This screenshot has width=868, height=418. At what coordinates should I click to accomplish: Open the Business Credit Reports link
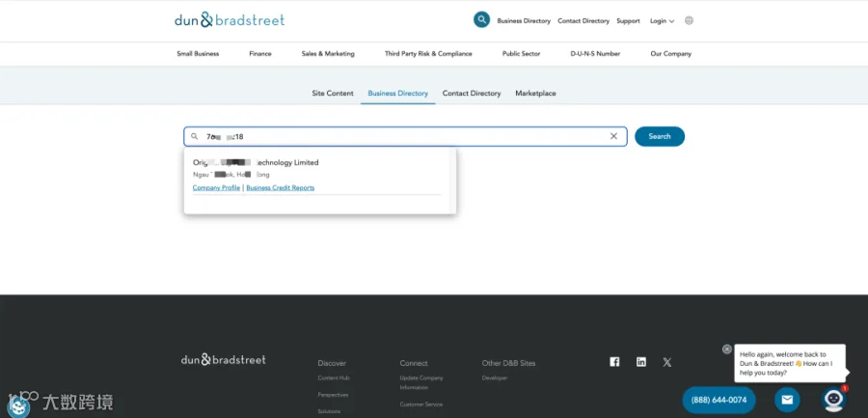280,188
